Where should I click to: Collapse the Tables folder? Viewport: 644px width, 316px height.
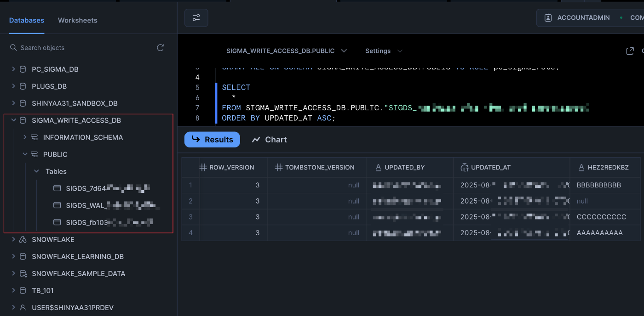37,171
